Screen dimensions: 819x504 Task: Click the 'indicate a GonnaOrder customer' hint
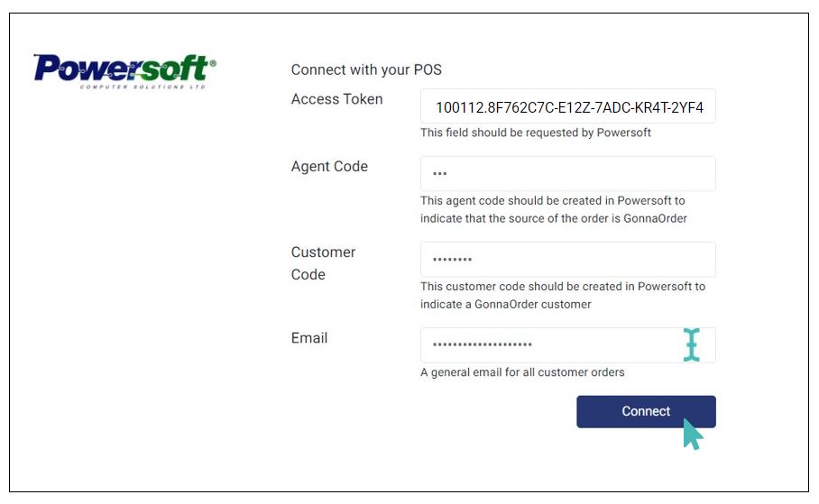point(506,304)
